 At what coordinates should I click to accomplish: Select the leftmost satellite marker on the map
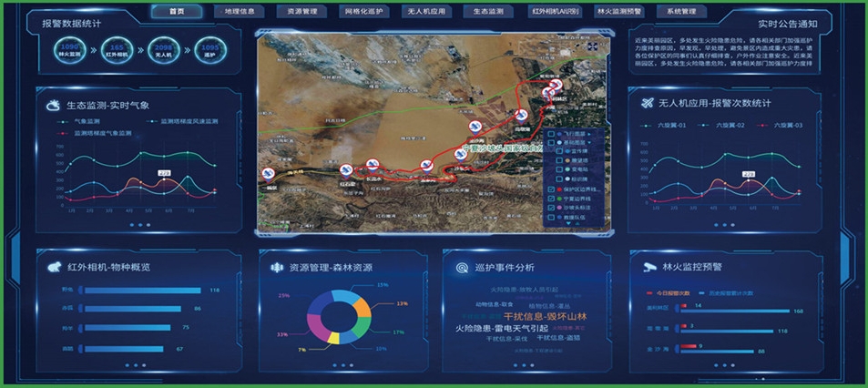(x=269, y=174)
